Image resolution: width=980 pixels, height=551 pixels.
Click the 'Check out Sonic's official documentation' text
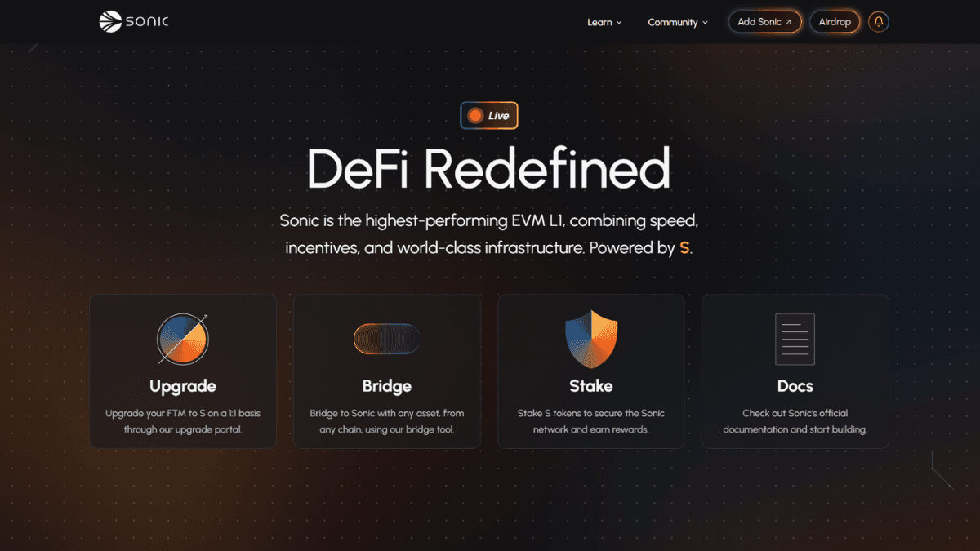tap(795, 421)
